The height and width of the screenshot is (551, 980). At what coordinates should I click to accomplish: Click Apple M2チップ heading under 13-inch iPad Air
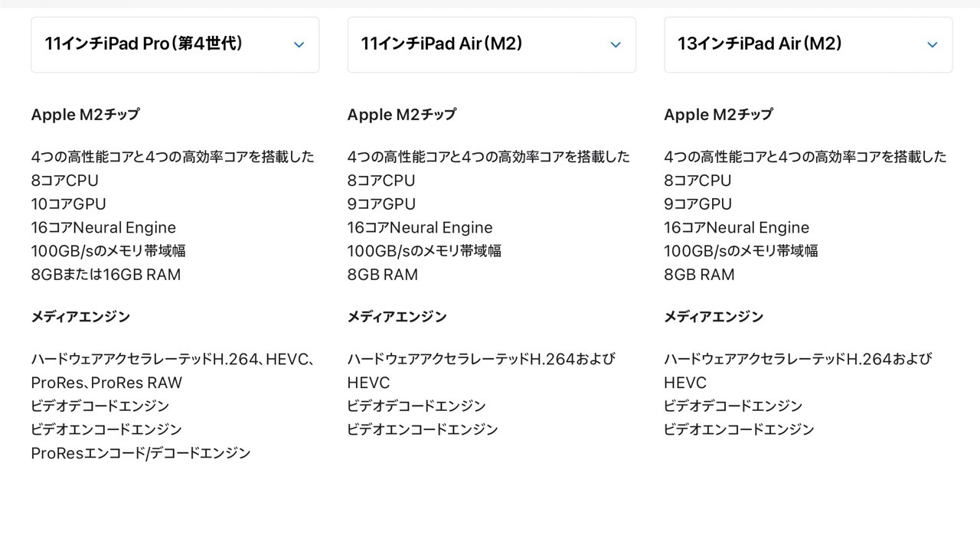point(718,115)
